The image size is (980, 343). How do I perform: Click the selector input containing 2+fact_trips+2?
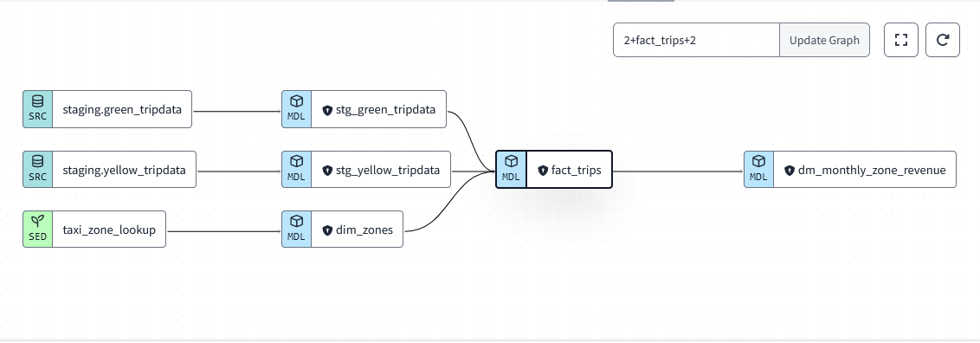click(x=696, y=40)
